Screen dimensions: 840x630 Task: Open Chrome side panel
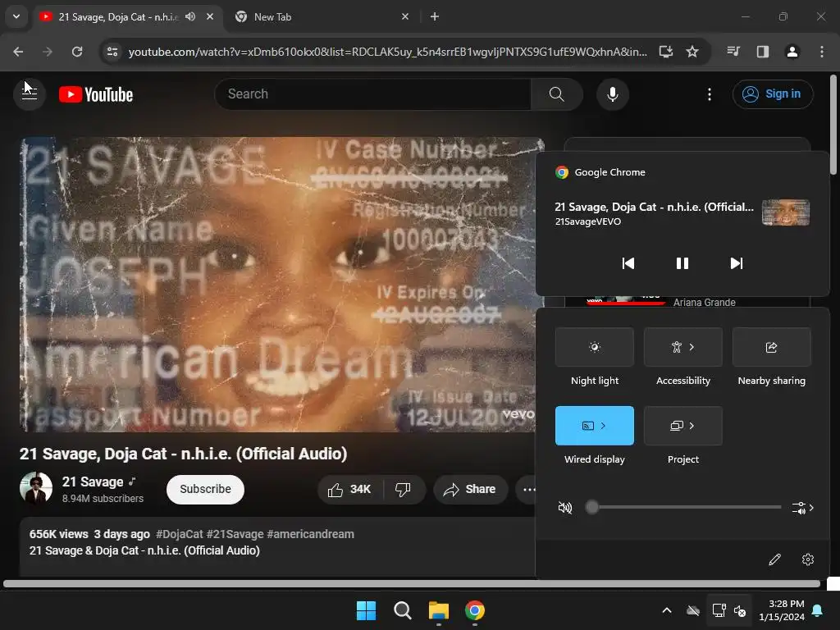pos(763,52)
